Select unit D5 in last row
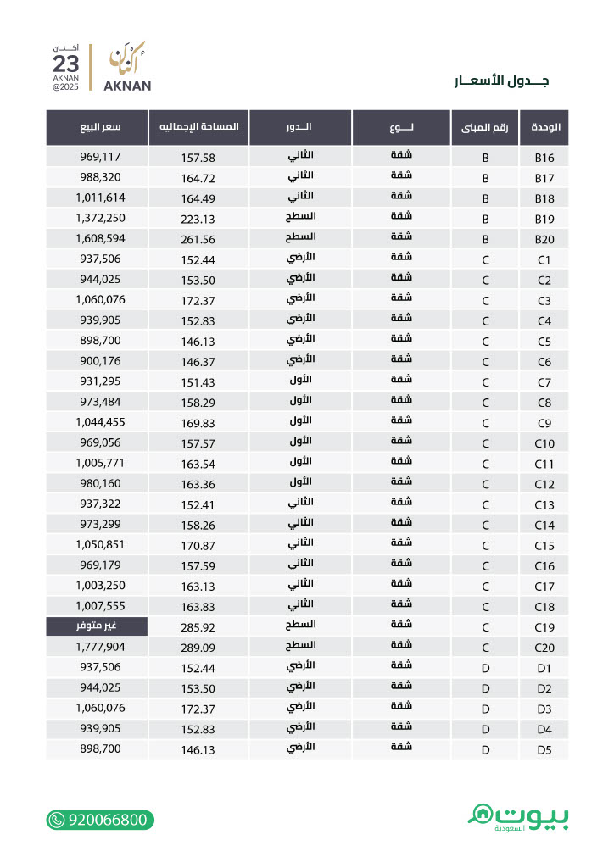 [x=544, y=749]
